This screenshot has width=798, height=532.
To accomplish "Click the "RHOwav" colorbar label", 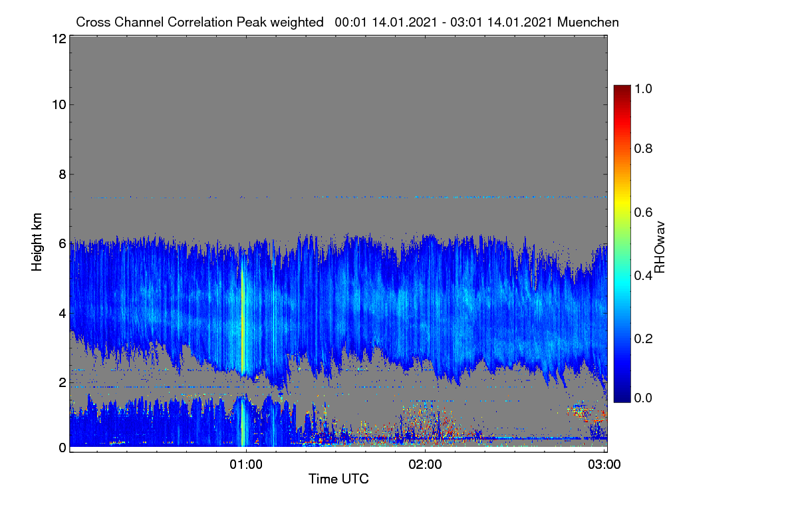I will [660, 247].
